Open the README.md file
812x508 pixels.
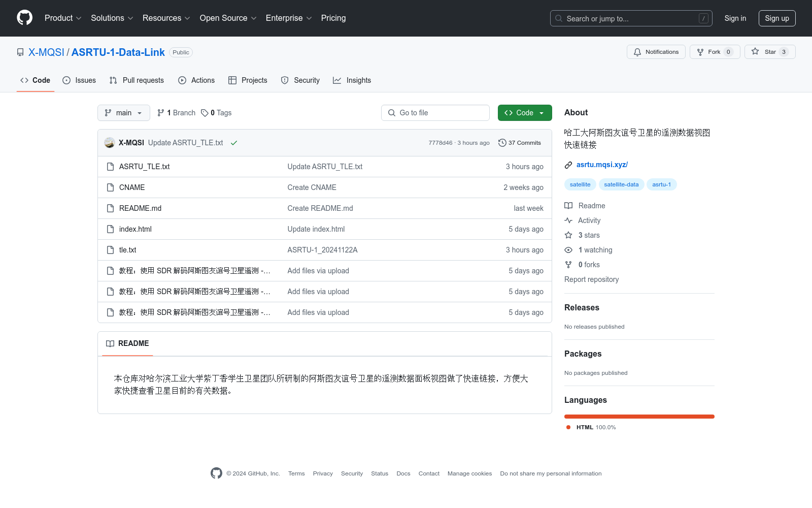pos(141,208)
